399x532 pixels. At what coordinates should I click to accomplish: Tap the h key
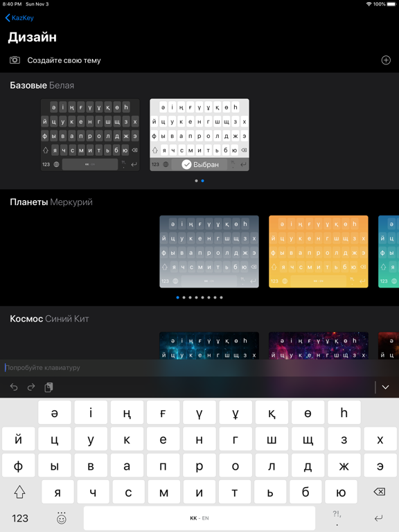pos(344,412)
